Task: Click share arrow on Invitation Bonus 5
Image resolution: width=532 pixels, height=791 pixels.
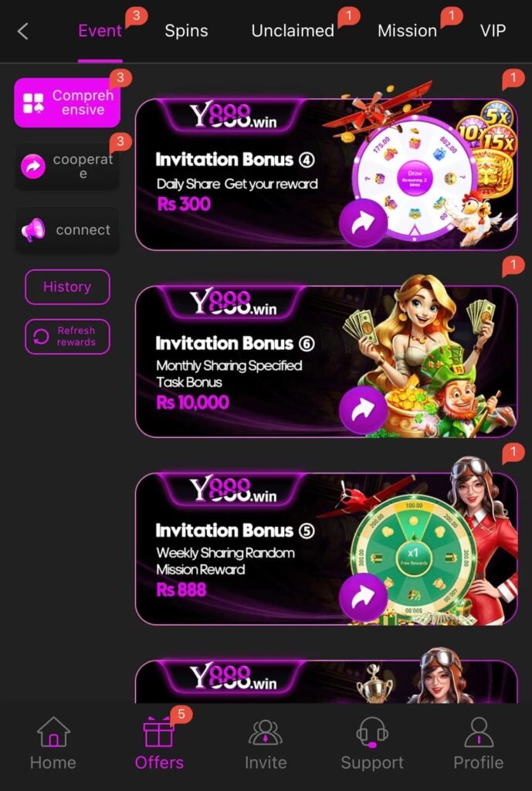Action: point(363,598)
